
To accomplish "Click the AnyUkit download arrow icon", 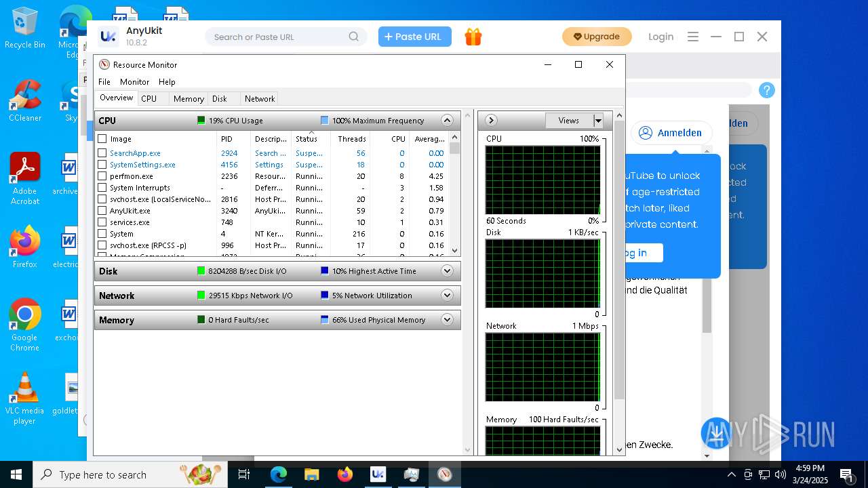I will (717, 432).
